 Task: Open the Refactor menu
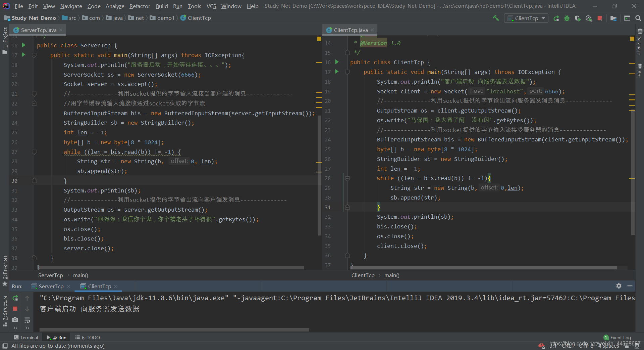[x=140, y=6]
